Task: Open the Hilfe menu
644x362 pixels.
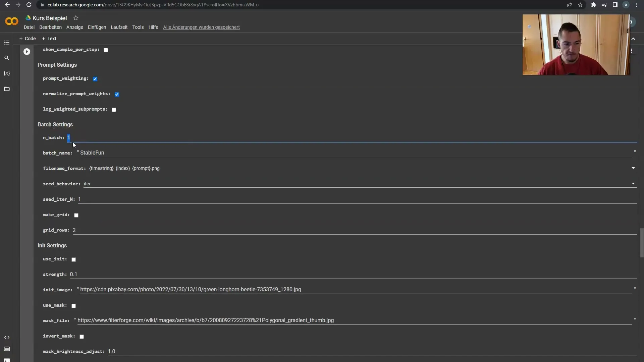Action: coord(153,27)
